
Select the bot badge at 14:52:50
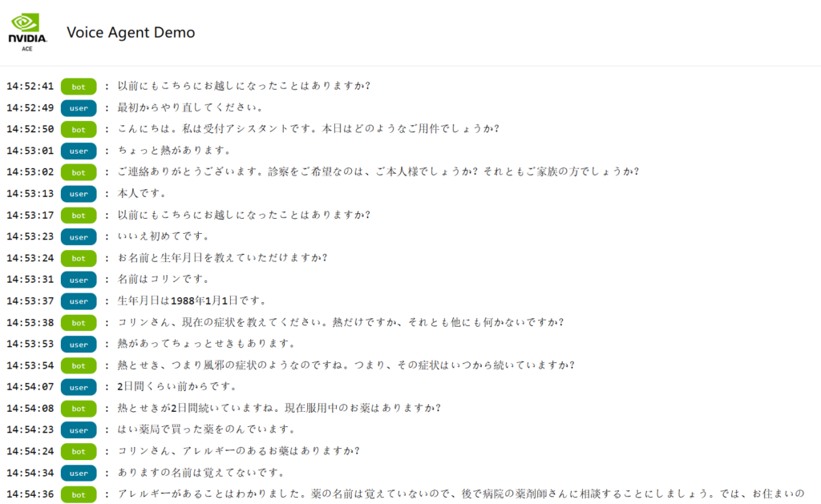tap(79, 129)
